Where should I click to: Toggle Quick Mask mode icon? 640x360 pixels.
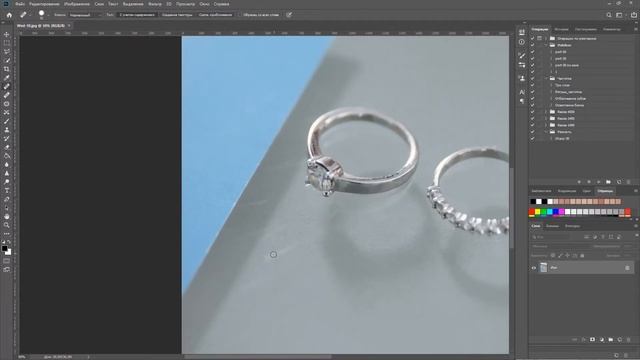7,260
